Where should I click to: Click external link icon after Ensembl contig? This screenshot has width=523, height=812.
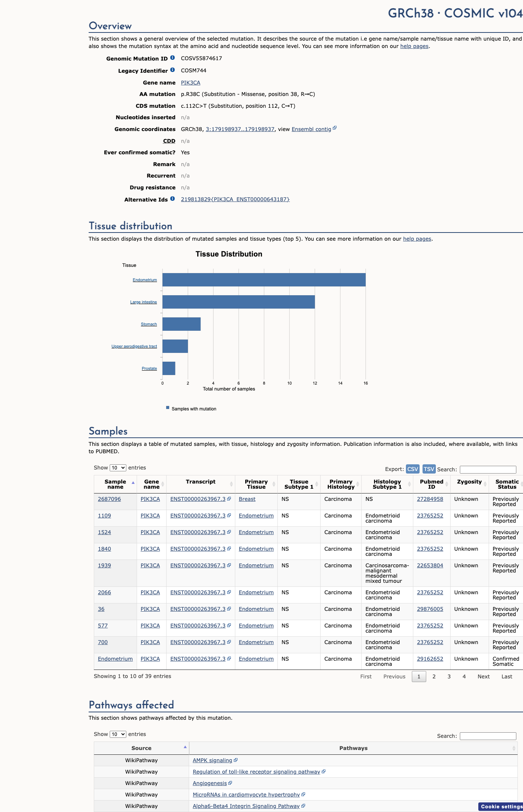pos(335,128)
